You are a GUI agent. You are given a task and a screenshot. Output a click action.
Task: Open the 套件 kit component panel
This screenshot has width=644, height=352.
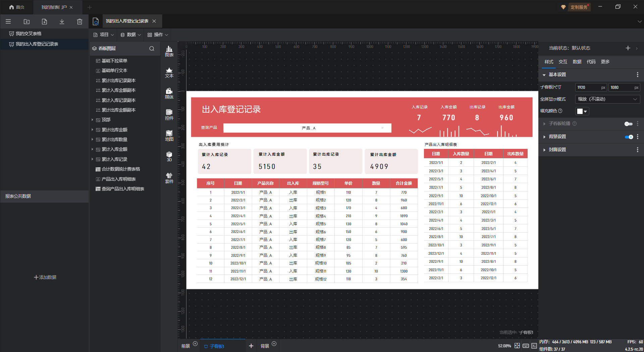click(x=169, y=178)
